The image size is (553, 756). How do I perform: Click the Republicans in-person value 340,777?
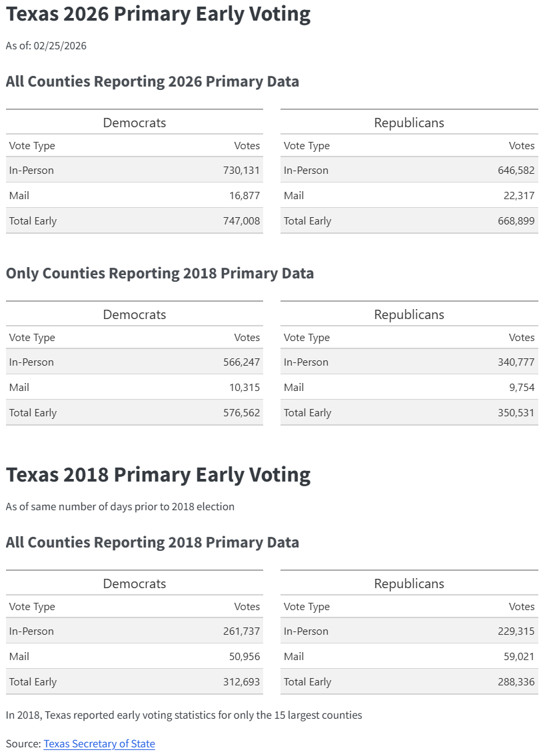[516, 362]
